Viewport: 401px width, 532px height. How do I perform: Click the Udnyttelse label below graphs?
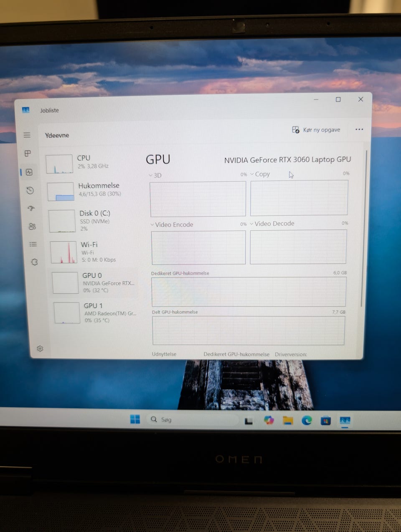tap(164, 354)
